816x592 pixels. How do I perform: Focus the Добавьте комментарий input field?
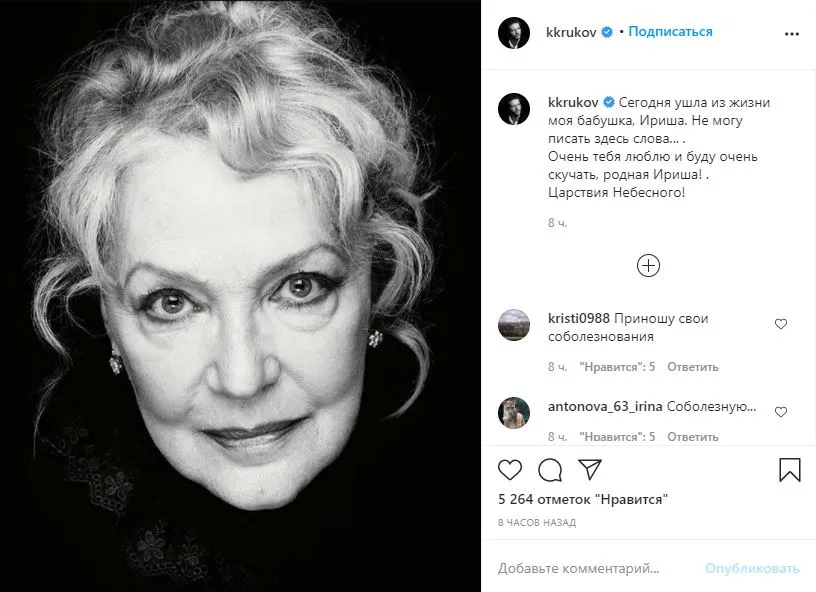pyautogui.click(x=593, y=568)
